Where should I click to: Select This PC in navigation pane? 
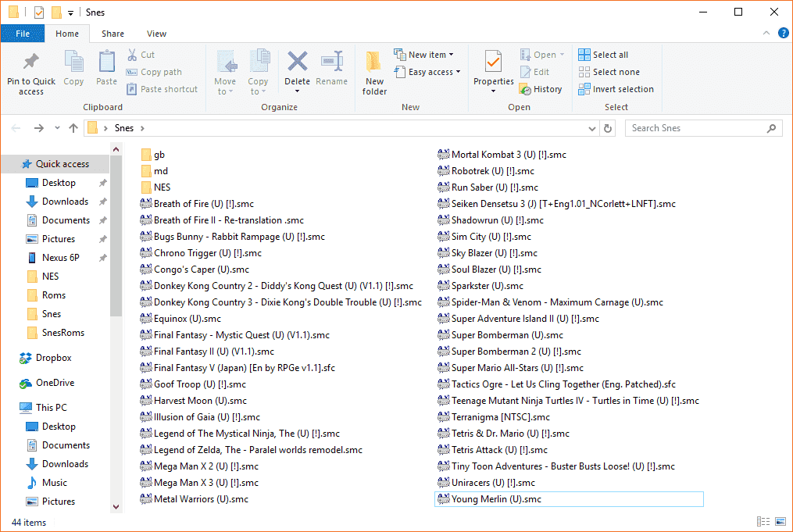(x=43, y=408)
